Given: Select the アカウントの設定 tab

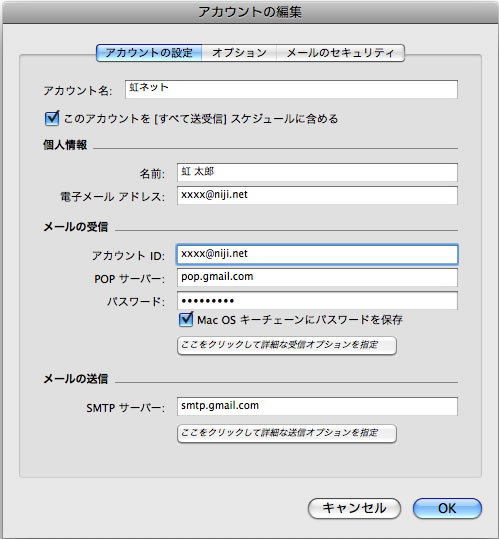Looking at the screenshot, I should (x=149, y=53).
